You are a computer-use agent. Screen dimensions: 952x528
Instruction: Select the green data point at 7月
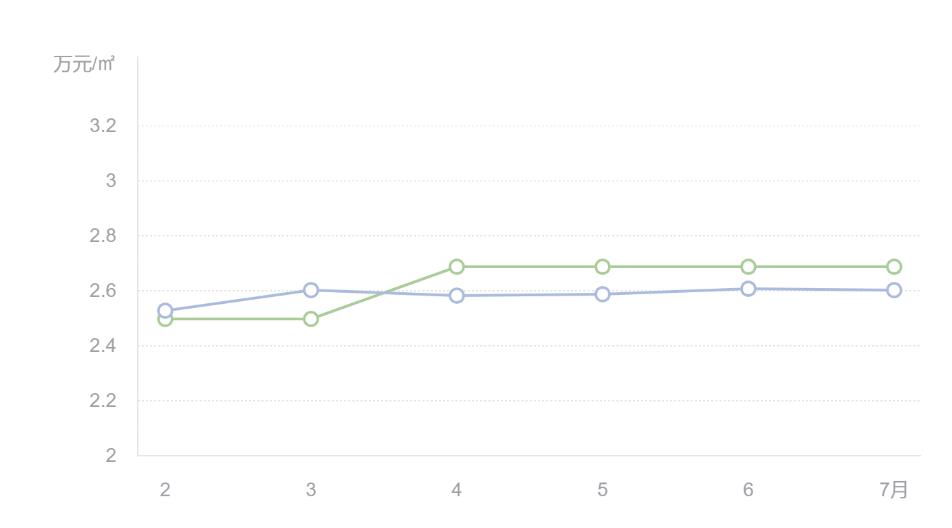[894, 267]
